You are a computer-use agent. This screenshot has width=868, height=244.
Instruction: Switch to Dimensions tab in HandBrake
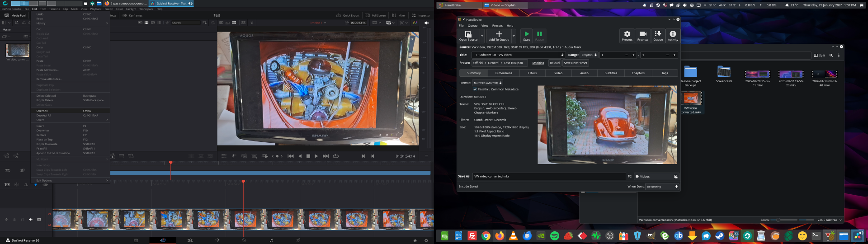[x=504, y=73]
